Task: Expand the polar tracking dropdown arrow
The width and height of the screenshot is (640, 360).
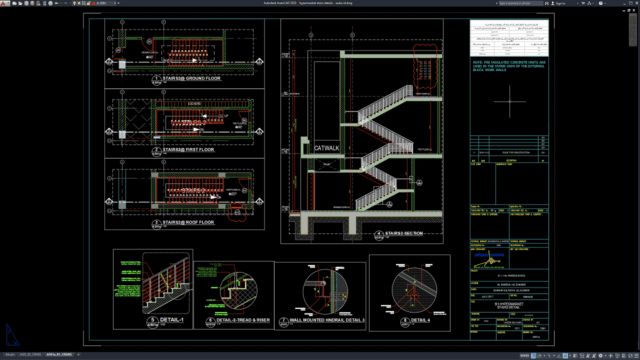Action: click(544, 356)
